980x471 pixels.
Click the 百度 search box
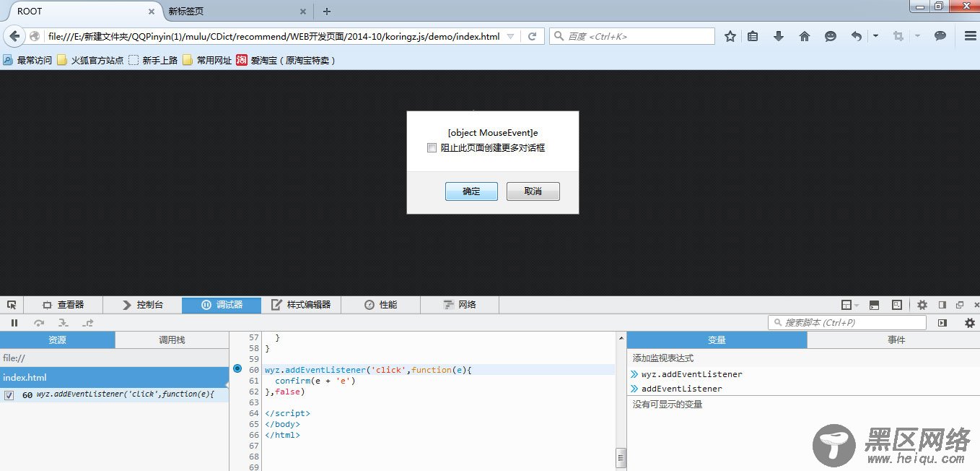tap(631, 36)
